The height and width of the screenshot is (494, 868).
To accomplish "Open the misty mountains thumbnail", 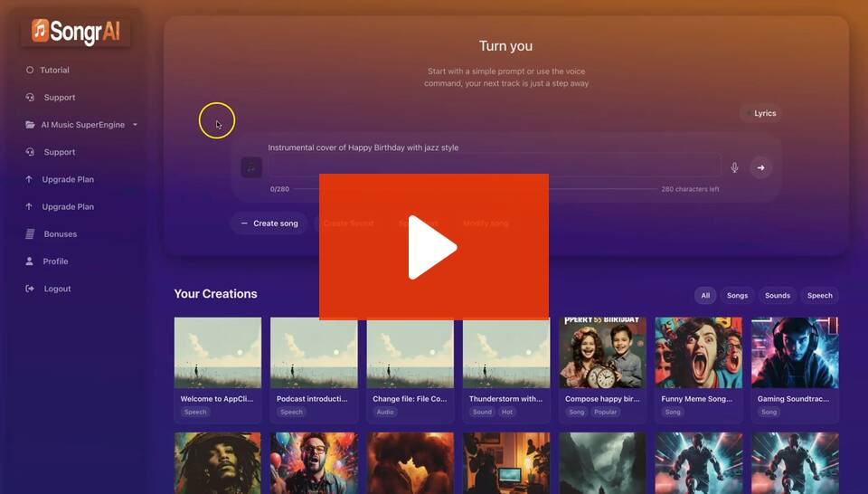I will tap(602, 463).
